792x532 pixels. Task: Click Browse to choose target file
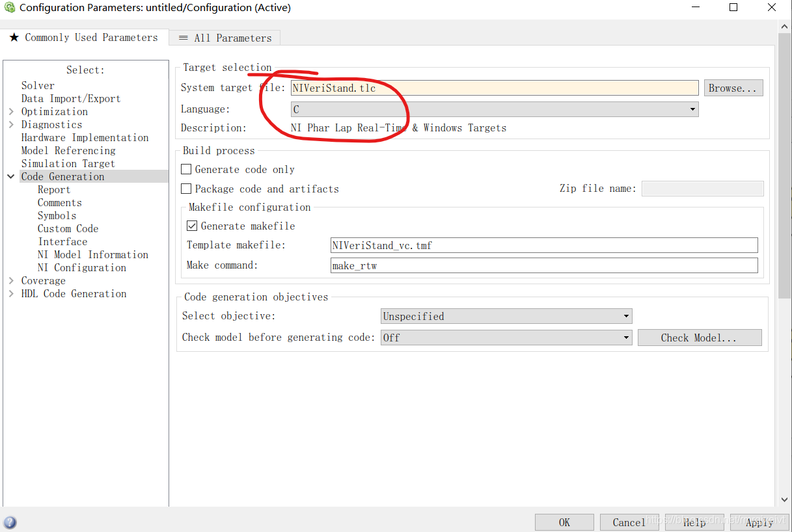733,88
